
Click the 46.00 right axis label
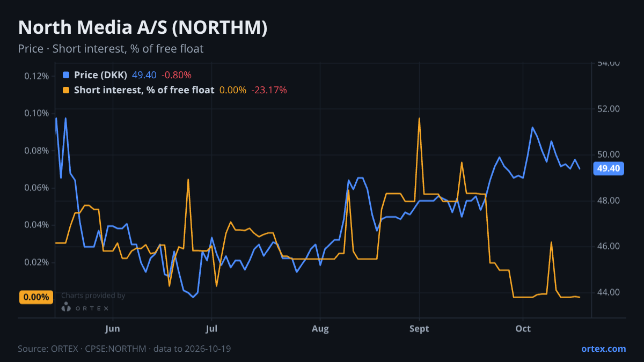point(609,247)
